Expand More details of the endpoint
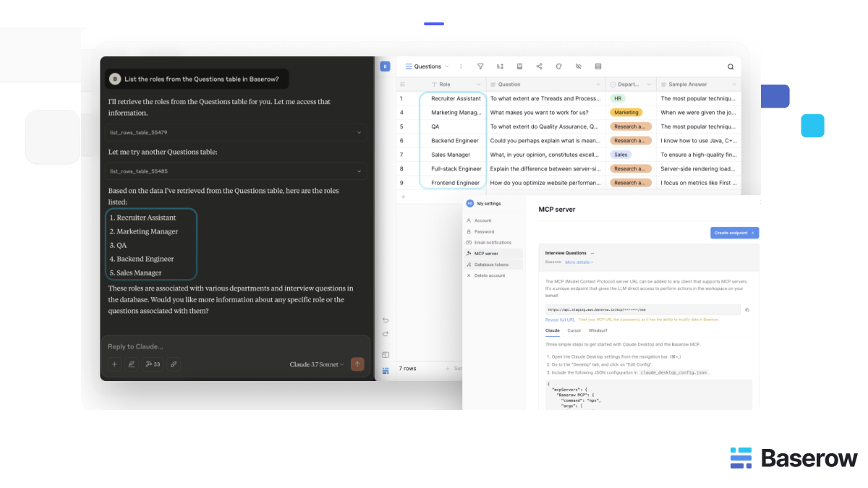 pyautogui.click(x=579, y=262)
